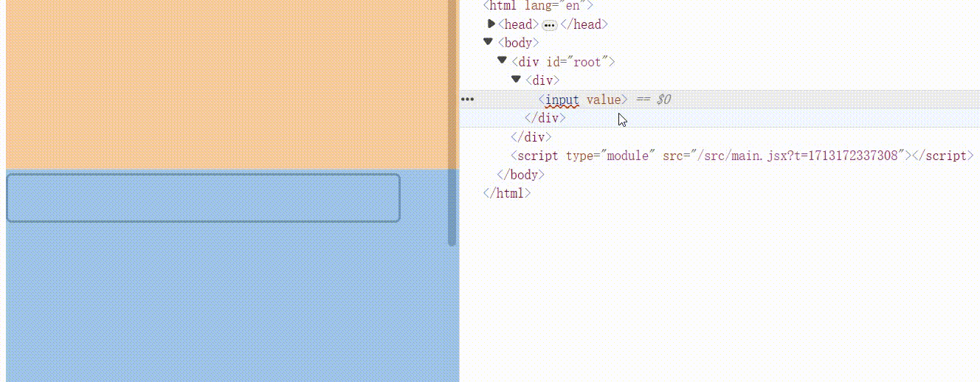Click the closing </head> tag text
Image resolution: width=980 pixels, height=382 pixels.
click(584, 24)
